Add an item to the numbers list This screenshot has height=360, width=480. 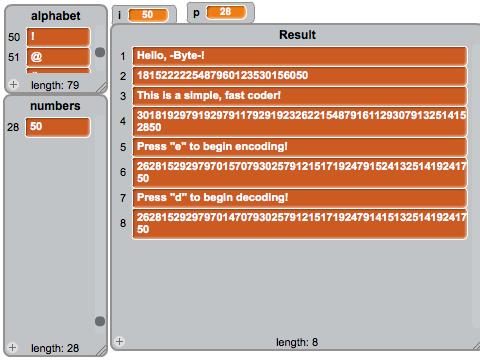click(x=12, y=348)
